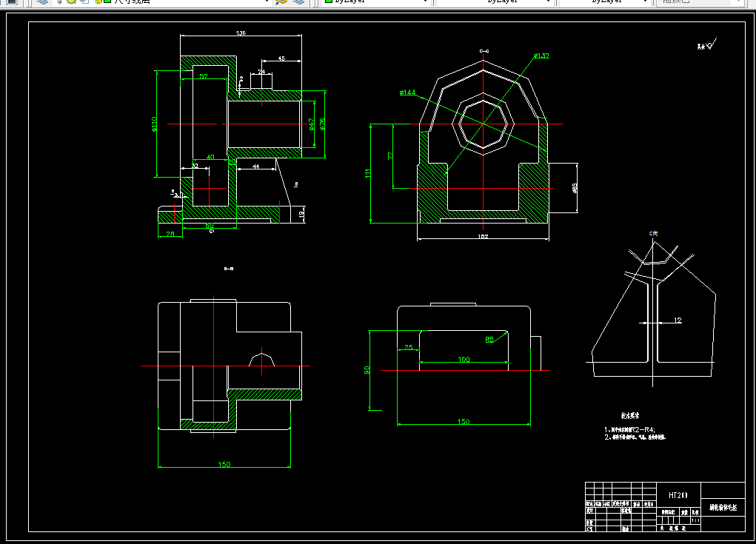This screenshot has height=544, width=756.
Task: Pick the R5 radius dimension label
Action: (489, 339)
